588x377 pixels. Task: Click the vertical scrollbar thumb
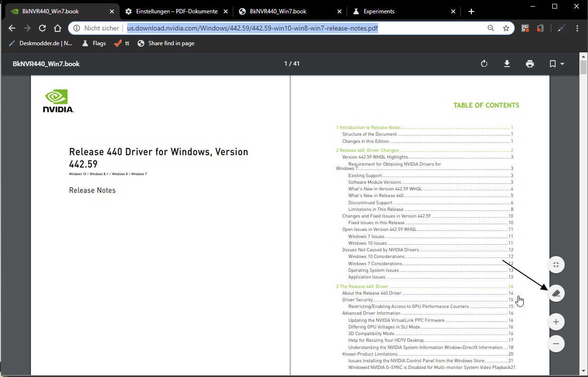point(583,67)
